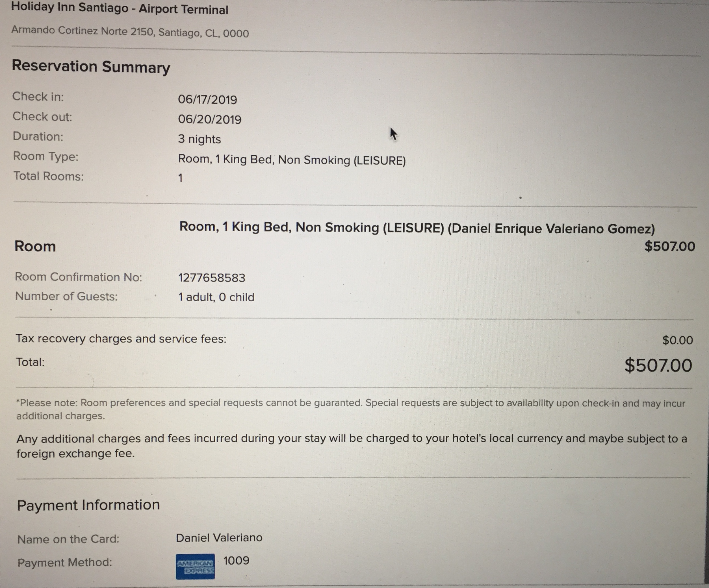Screen dimensions: 709x588
Task: Click the 1 adult, 0 child text
Action: tap(216, 297)
